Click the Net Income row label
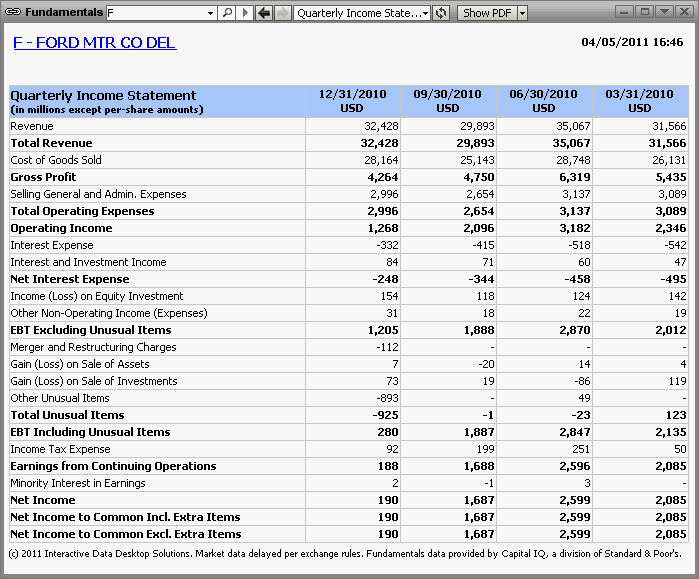 click(x=43, y=500)
